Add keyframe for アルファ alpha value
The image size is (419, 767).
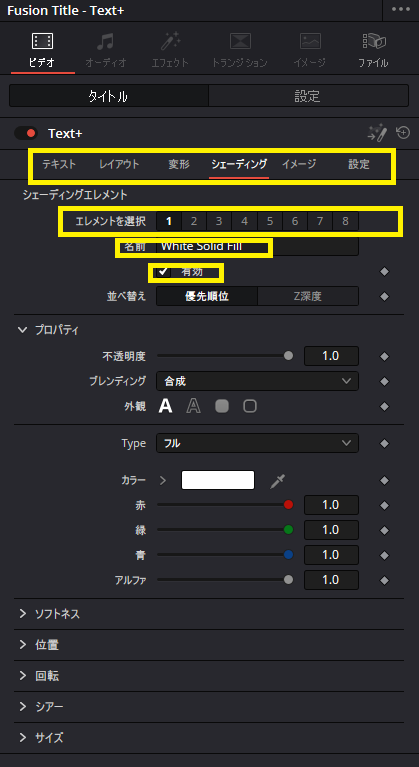(x=385, y=580)
